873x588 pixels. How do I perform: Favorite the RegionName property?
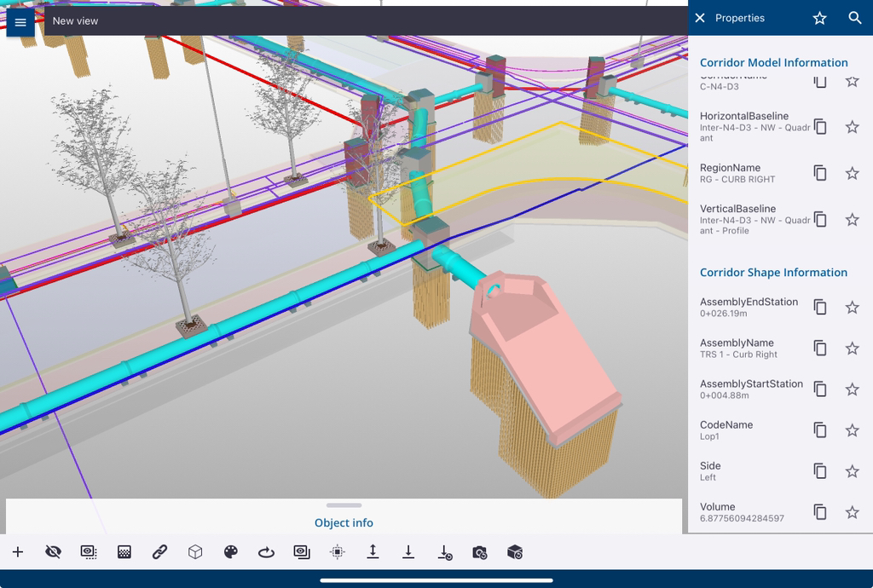point(852,173)
